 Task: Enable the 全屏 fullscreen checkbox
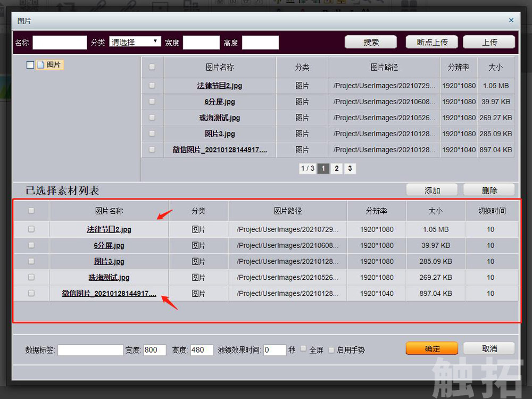303,348
